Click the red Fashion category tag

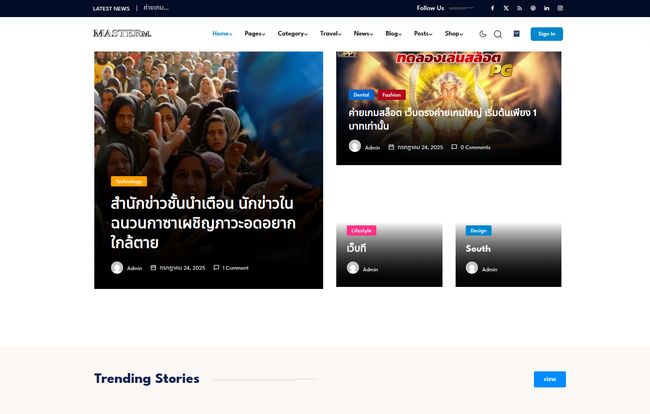[391, 95]
